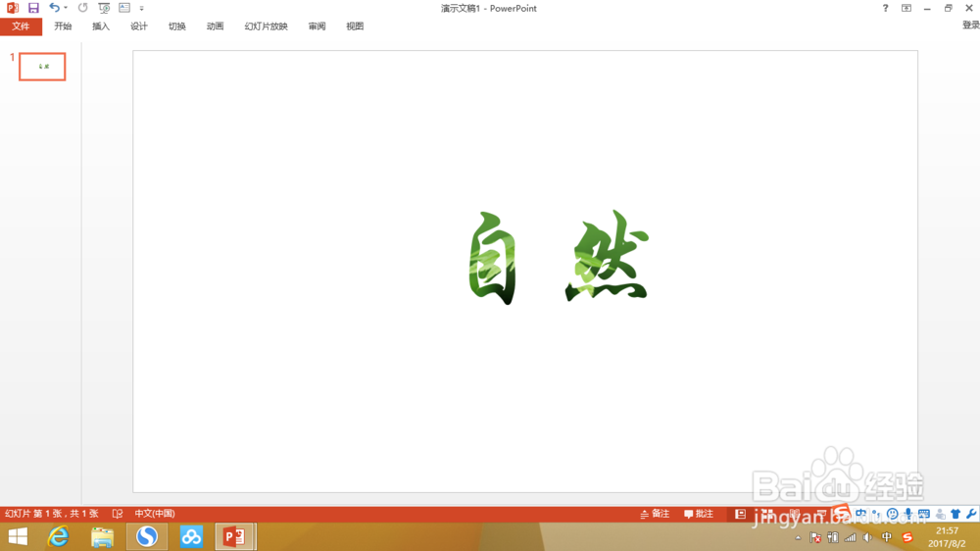Go to the 设计 ribbon tab
The height and width of the screenshot is (551, 980).
click(139, 26)
